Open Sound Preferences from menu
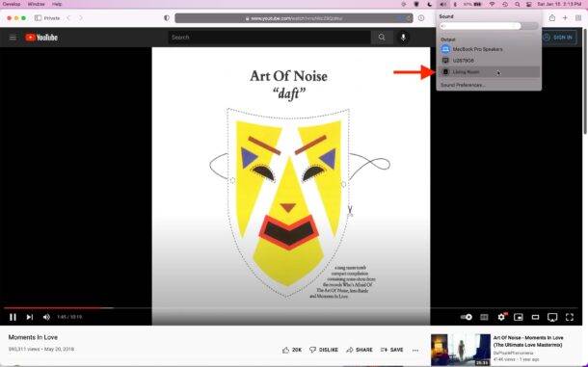This screenshot has height=367, width=588. click(463, 85)
